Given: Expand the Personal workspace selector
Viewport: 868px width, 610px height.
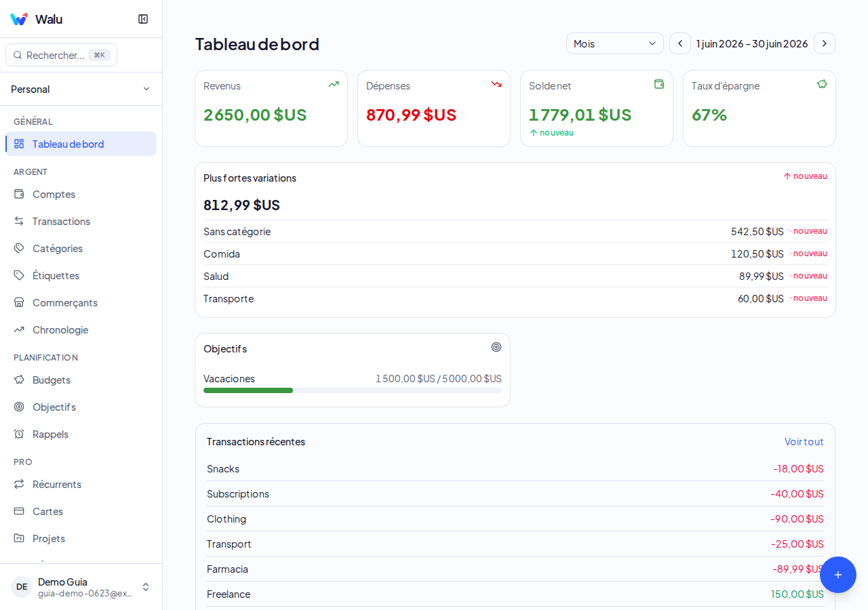Looking at the screenshot, I should (81, 89).
